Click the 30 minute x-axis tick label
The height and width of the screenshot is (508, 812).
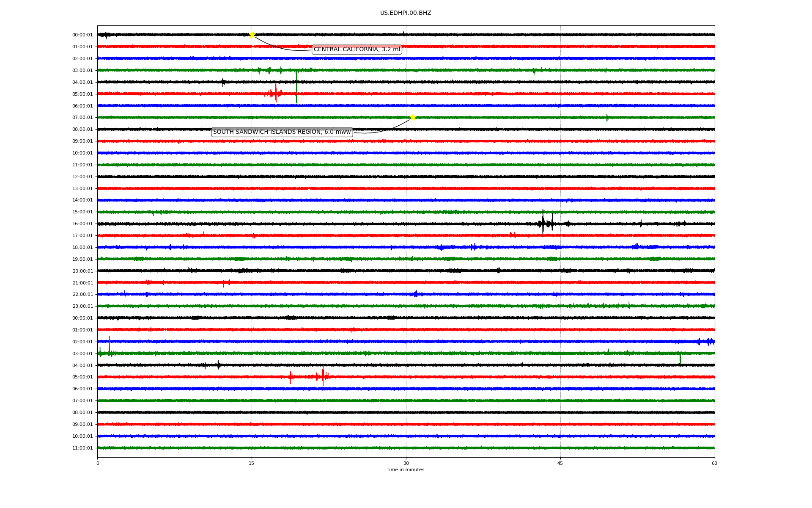click(x=406, y=463)
